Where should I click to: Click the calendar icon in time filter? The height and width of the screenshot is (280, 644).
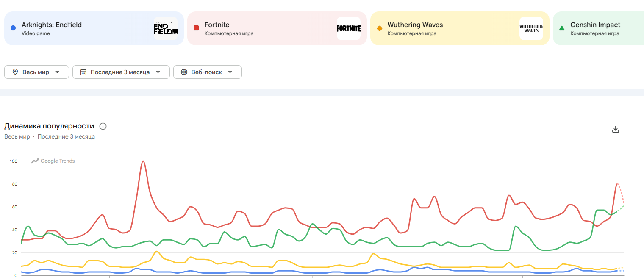point(83,72)
